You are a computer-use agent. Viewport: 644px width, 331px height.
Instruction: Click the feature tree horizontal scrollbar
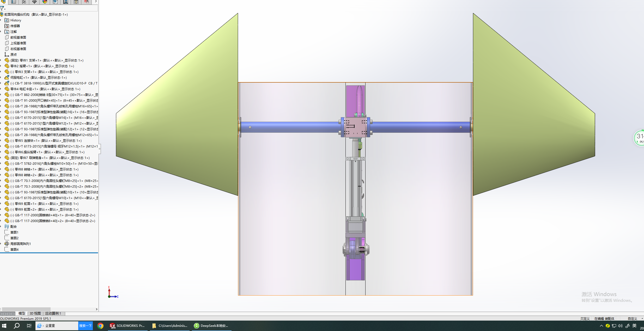[x=26, y=309]
